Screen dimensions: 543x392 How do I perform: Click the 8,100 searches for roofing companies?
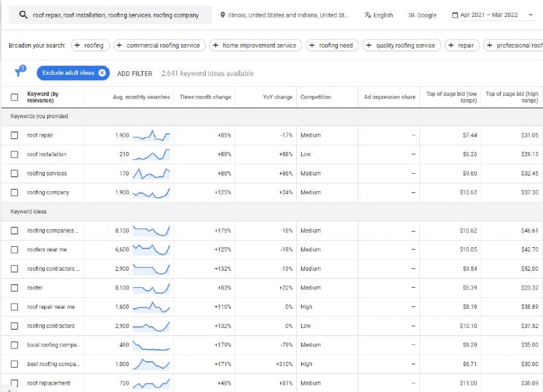(x=122, y=230)
